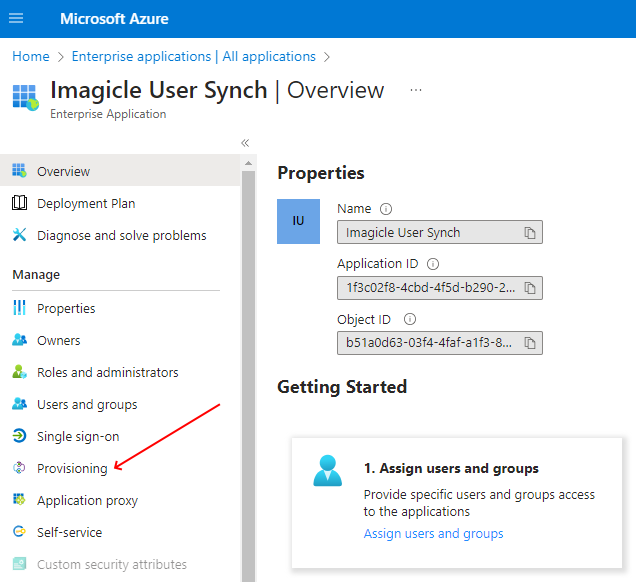Show info tooltip next to Application ID

(x=433, y=264)
